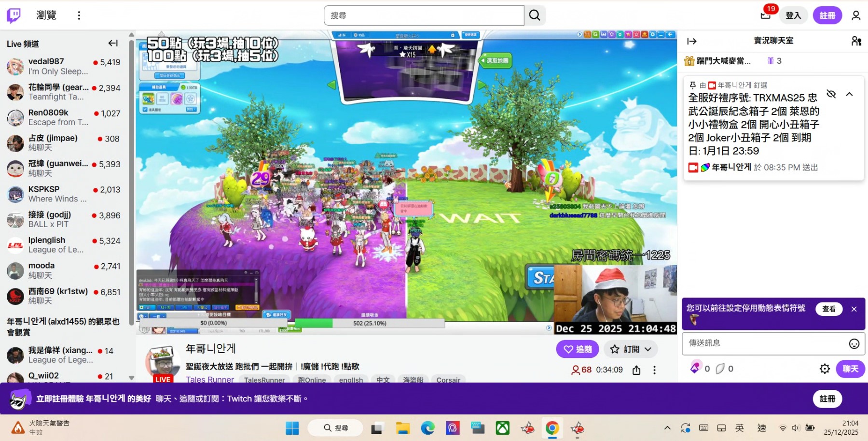Expand the 訂閱 subscribe dropdown

click(x=648, y=349)
